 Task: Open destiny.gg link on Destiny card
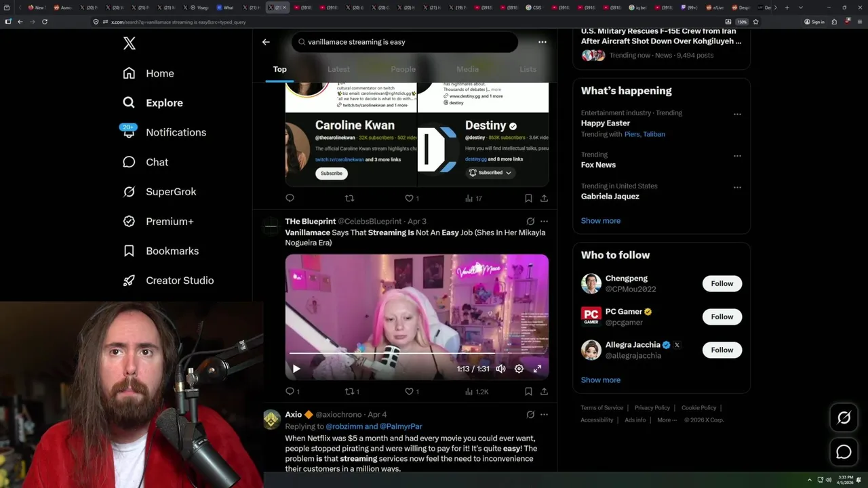tap(475, 159)
